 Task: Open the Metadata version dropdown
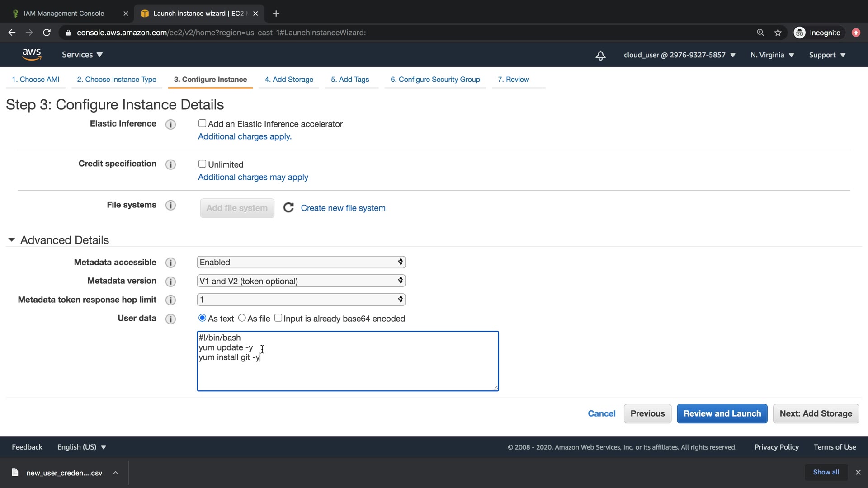[301, 281]
